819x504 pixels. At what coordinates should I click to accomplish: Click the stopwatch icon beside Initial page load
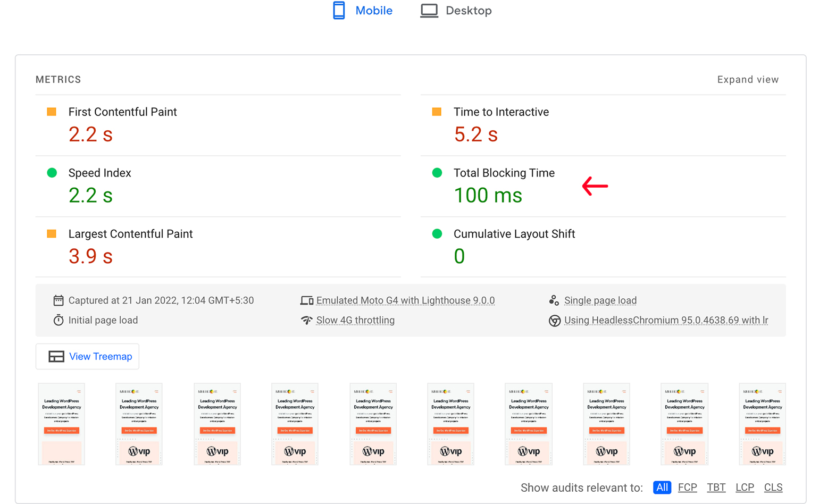point(59,321)
